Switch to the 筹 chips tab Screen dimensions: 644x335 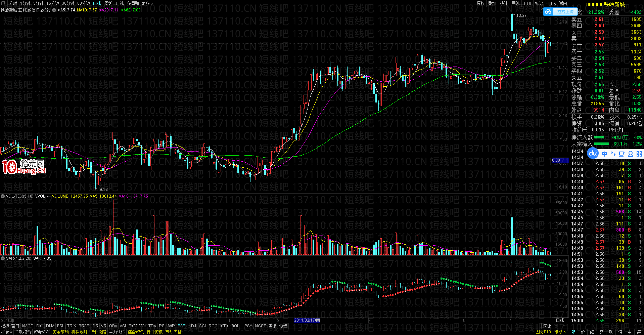point(639,332)
